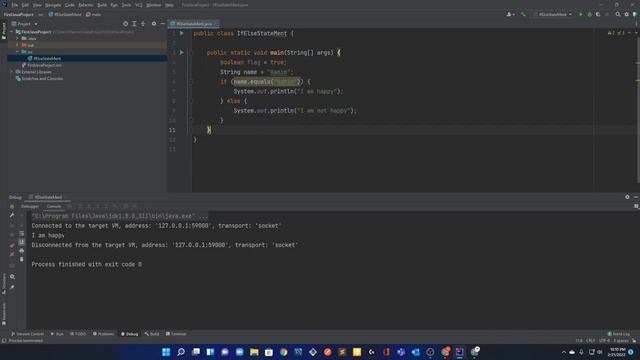Click the java.exe command line link in console
640x360 pixels.
tap(120, 216)
